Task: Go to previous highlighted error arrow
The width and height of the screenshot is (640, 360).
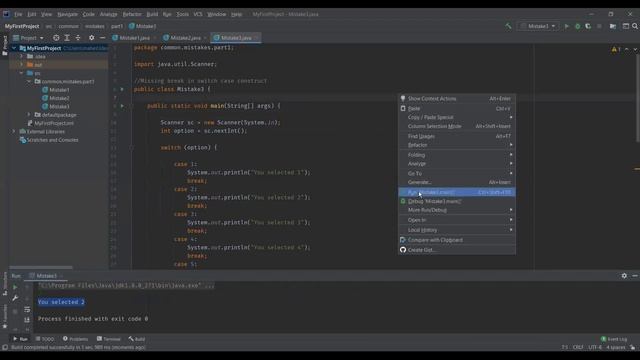Action: tap(627, 49)
